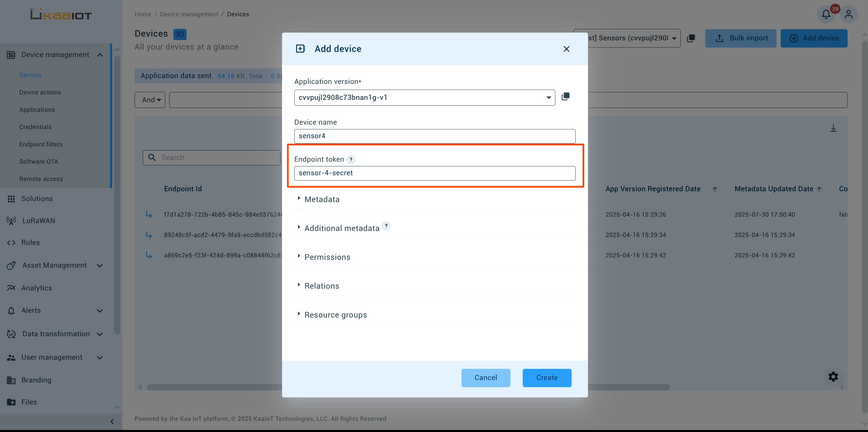868x432 pixels.
Task: Click the Bulk import button
Action: tap(741, 38)
